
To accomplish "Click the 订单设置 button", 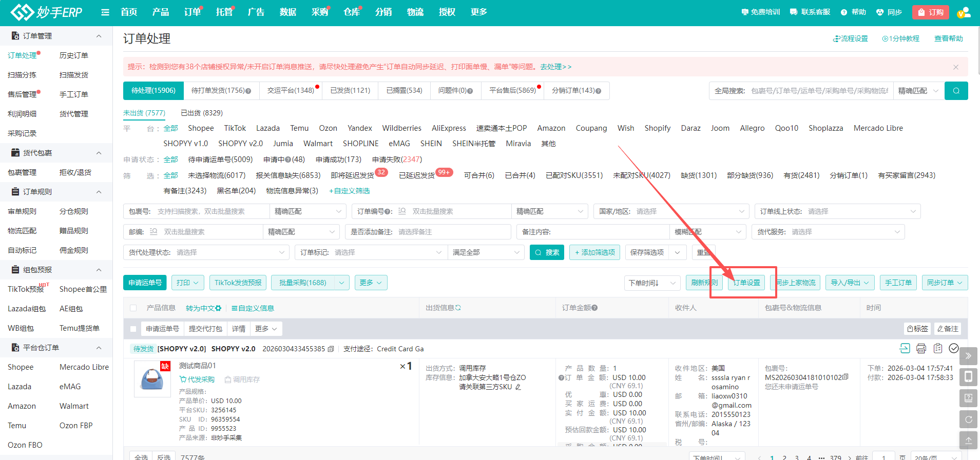I will (x=746, y=283).
